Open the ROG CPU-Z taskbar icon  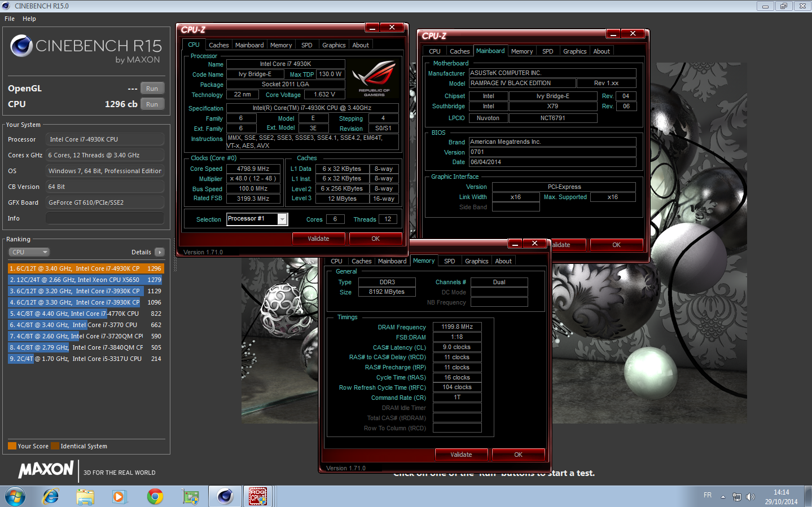click(258, 496)
